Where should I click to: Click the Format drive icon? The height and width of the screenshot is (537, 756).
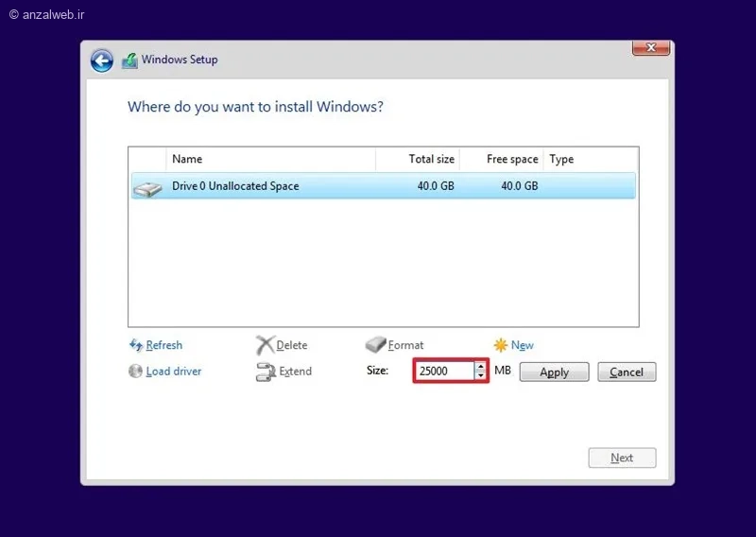pyautogui.click(x=375, y=344)
